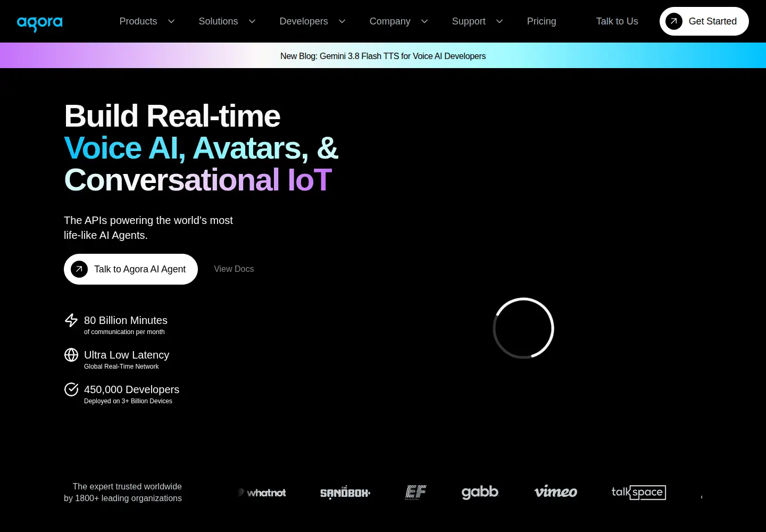The height and width of the screenshot is (532, 766).
Task: Click the gabb logo
Action: coord(480,493)
